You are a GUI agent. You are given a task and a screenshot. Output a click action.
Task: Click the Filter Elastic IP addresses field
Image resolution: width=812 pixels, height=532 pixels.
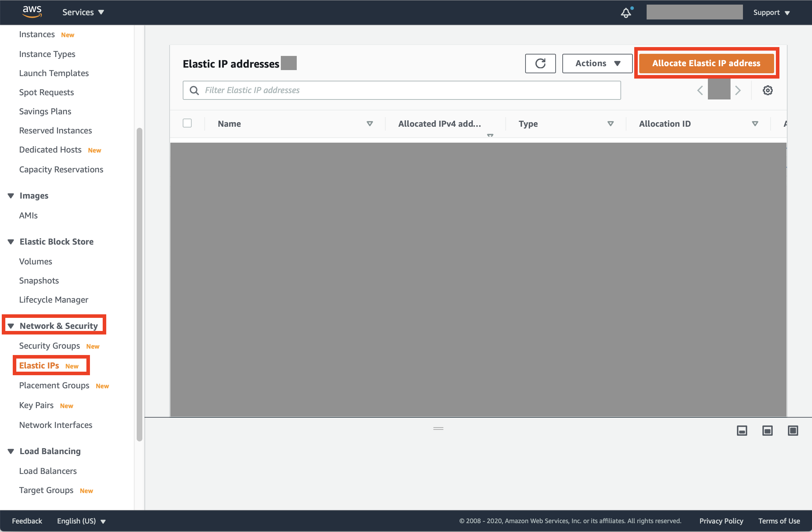[402, 90]
